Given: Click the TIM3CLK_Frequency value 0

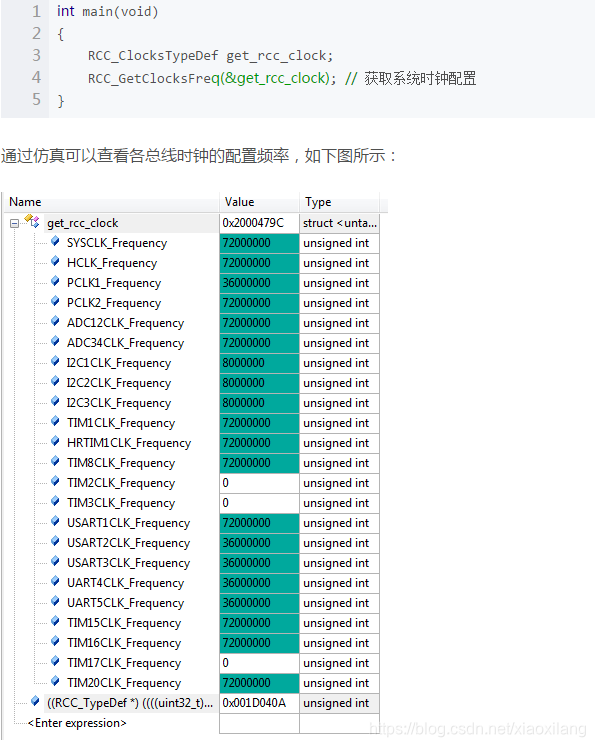Looking at the screenshot, I should pos(259,503).
